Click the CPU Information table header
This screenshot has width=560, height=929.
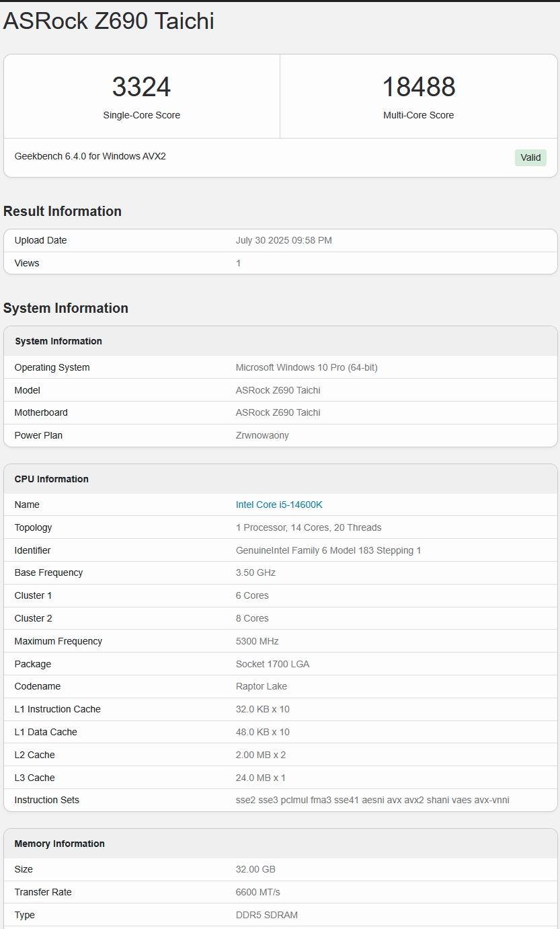pyautogui.click(x=51, y=479)
